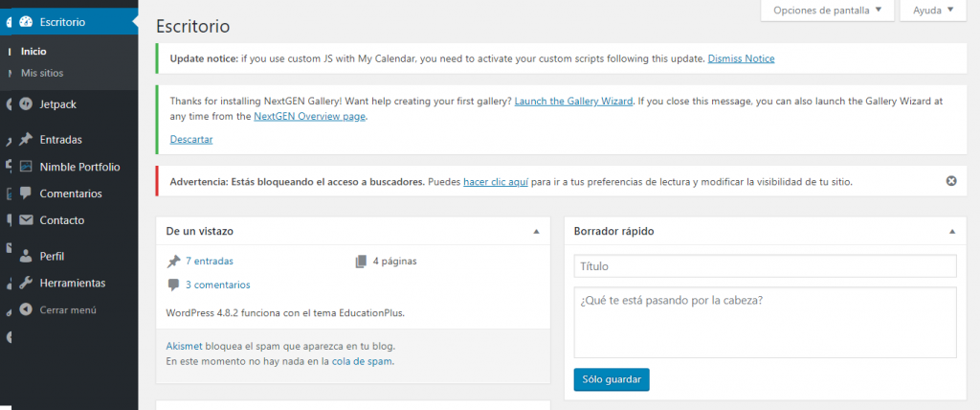The image size is (980, 410).
Task: Click the Nimble Portfolio icon
Action: click(x=27, y=167)
